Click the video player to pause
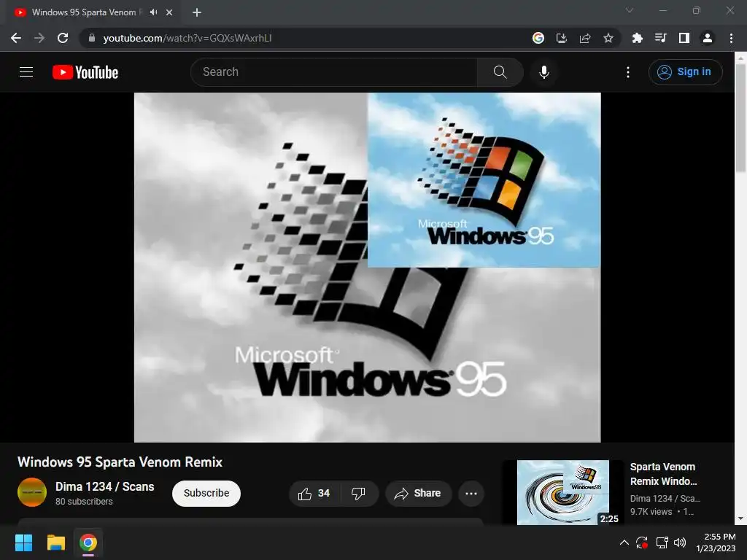The image size is (747, 560). (x=368, y=267)
